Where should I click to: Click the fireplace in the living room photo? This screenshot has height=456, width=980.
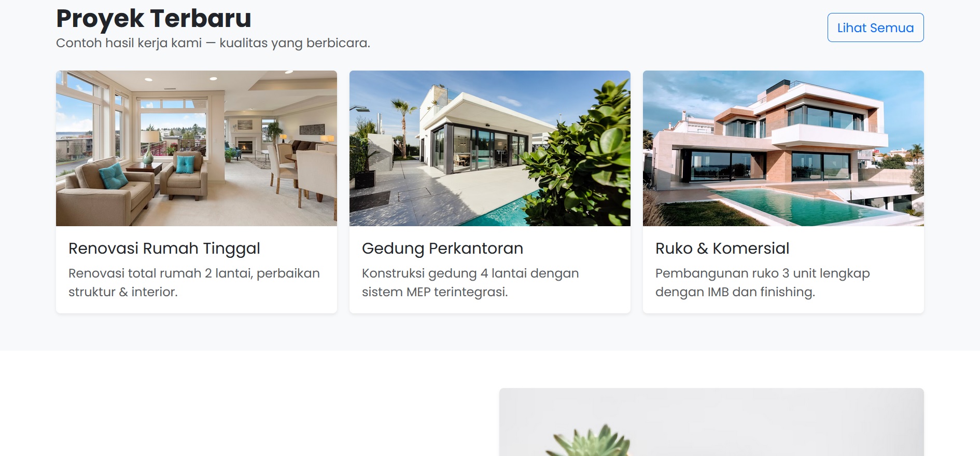coord(244,146)
